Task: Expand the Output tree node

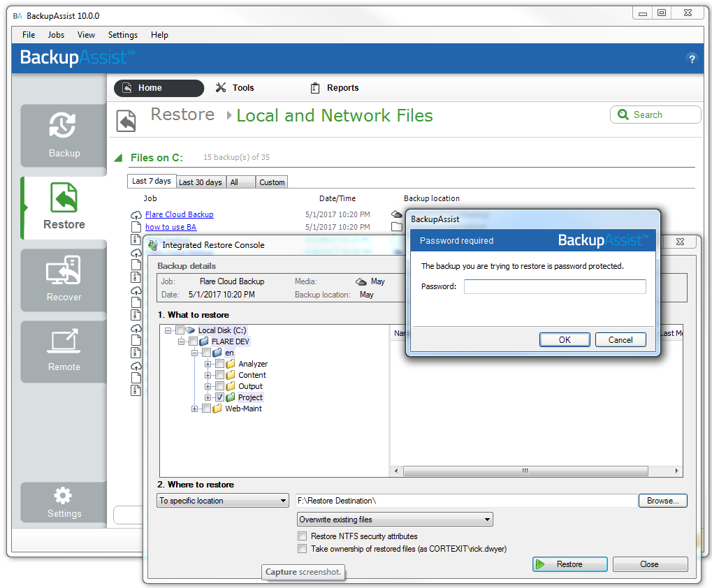Action: 208,387
